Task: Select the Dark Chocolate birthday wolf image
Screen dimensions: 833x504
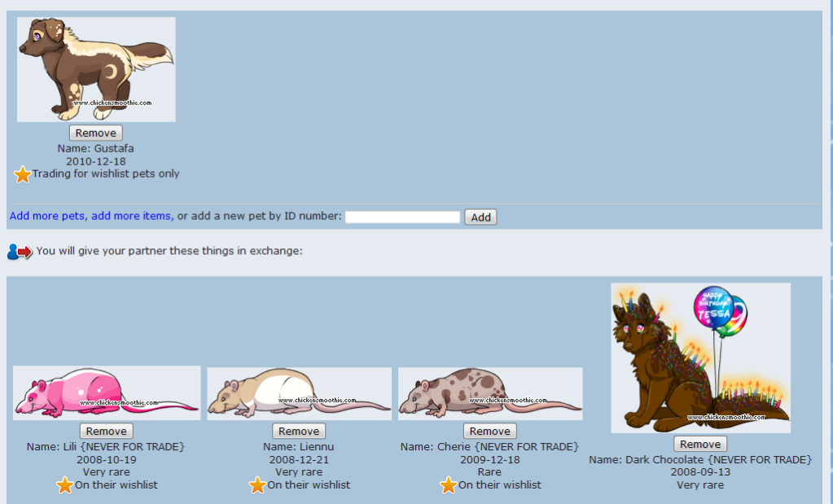Action: (x=701, y=358)
